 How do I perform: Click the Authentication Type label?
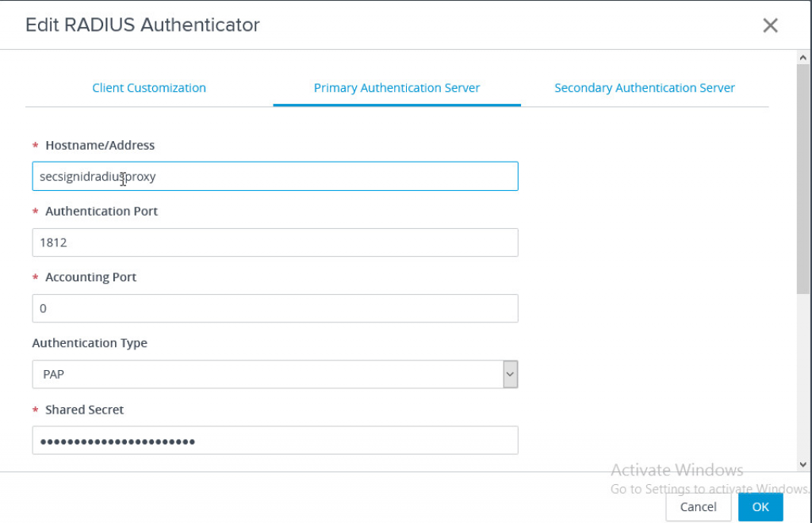(x=90, y=343)
